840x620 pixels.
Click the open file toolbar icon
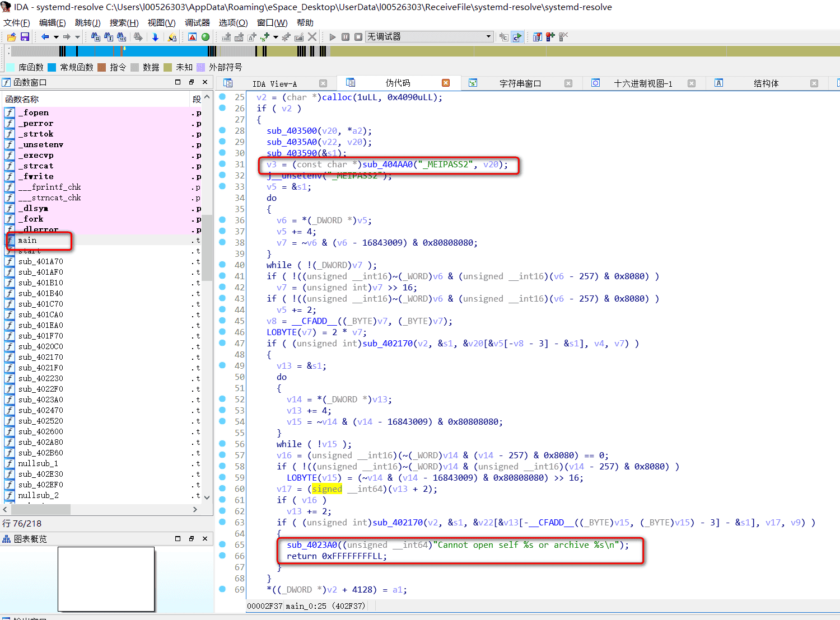[11, 37]
